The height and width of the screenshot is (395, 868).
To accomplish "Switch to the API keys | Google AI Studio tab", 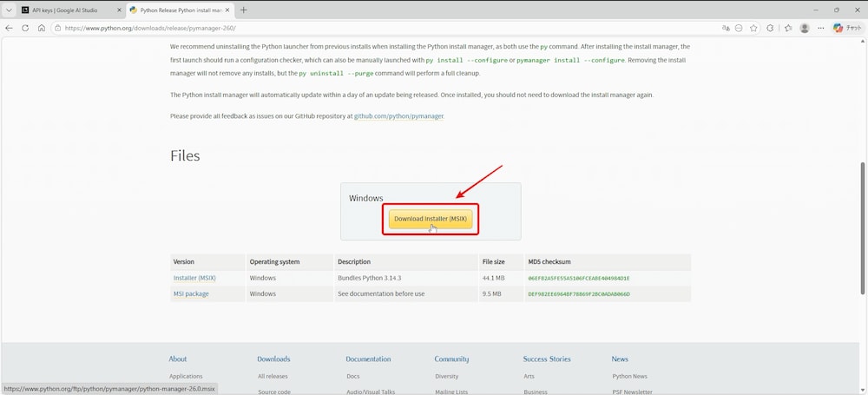I will pos(71,10).
